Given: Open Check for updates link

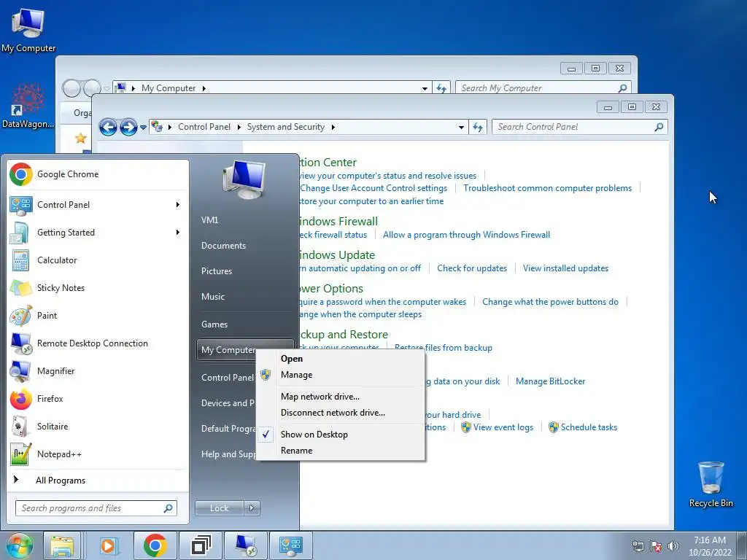Looking at the screenshot, I should 472,268.
